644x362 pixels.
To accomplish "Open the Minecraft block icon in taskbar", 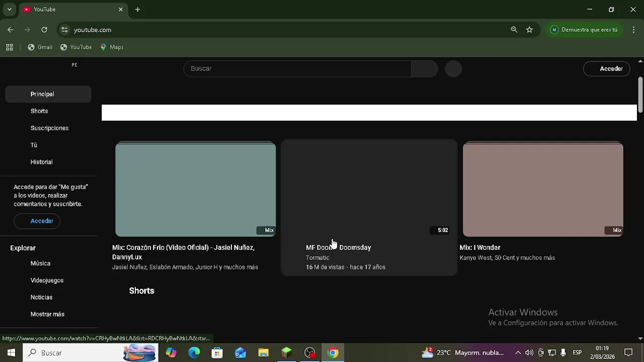I will click(x=287, y=353).
